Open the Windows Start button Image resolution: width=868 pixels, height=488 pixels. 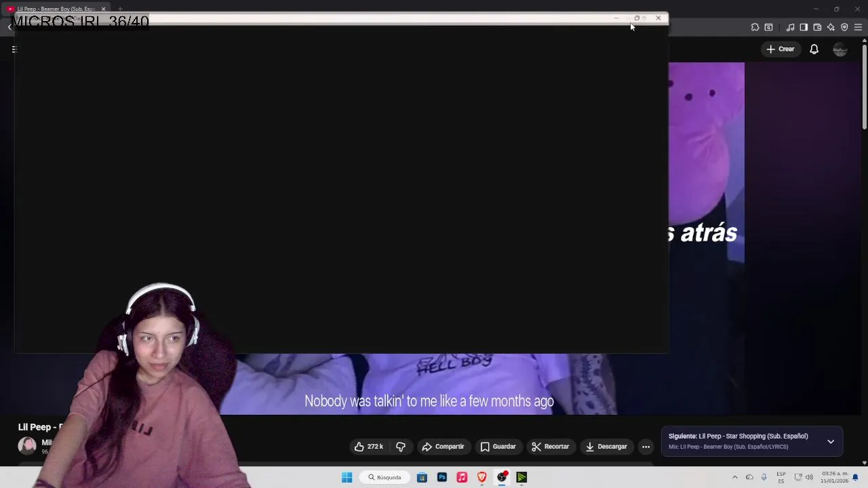pyautogui.click(x=347, y=477)
